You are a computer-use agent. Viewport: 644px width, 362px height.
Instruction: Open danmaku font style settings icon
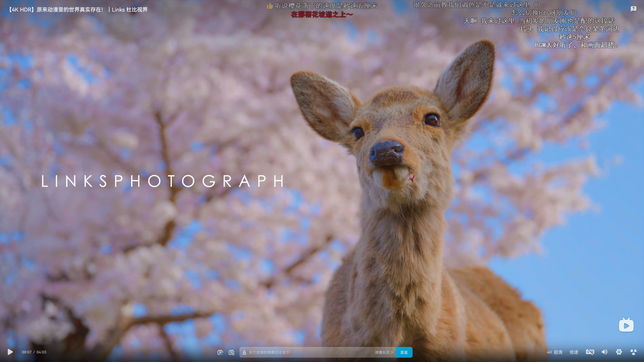tap(244, 352)
